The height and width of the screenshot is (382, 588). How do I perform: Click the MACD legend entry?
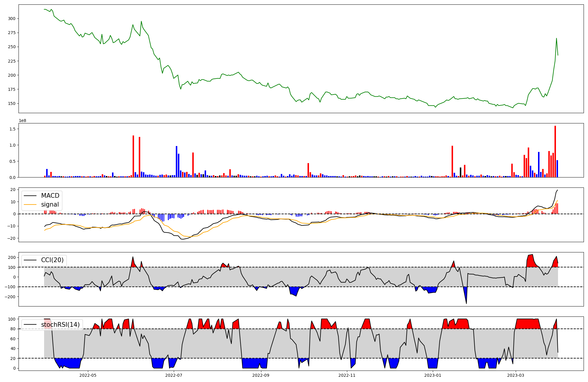click(50, 196)
